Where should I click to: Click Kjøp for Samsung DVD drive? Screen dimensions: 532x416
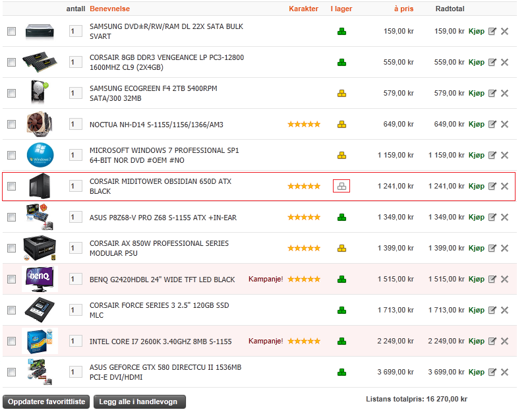pos(477,32)
